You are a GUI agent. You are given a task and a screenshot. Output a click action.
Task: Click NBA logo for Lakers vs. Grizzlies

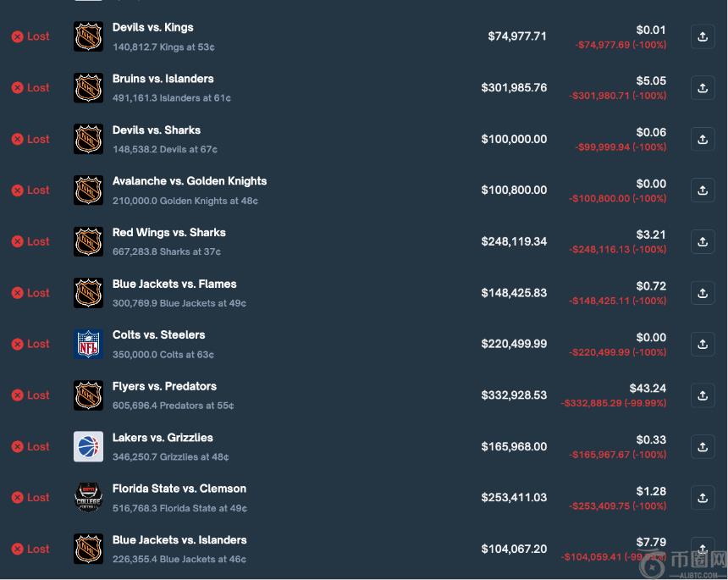click(x=88, y=446)
